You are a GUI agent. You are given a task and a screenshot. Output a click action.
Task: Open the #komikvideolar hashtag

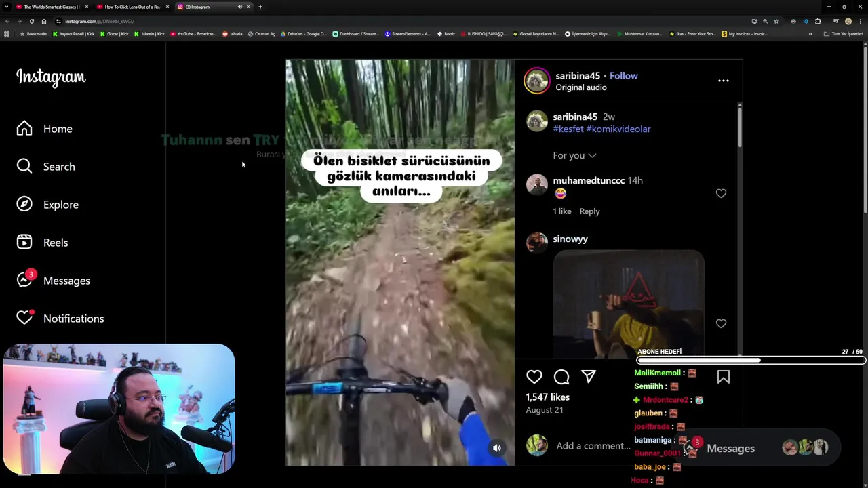pyautogui.click(x=618, y=129)
